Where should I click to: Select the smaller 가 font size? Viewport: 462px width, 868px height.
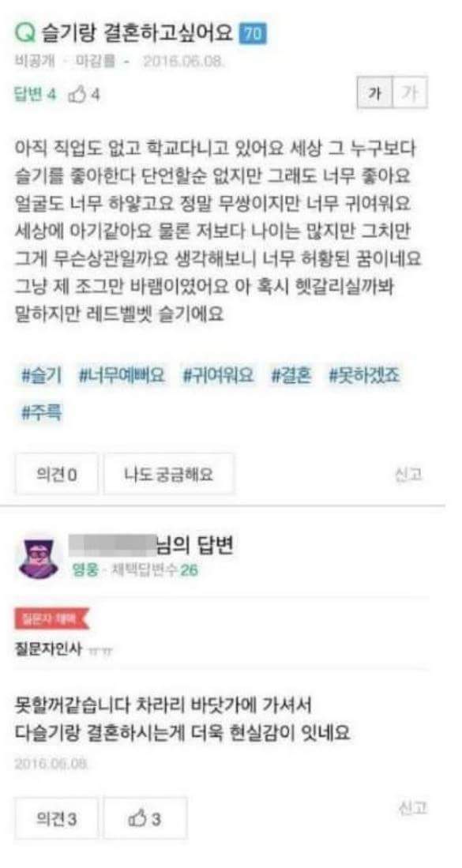coord(374,93)
